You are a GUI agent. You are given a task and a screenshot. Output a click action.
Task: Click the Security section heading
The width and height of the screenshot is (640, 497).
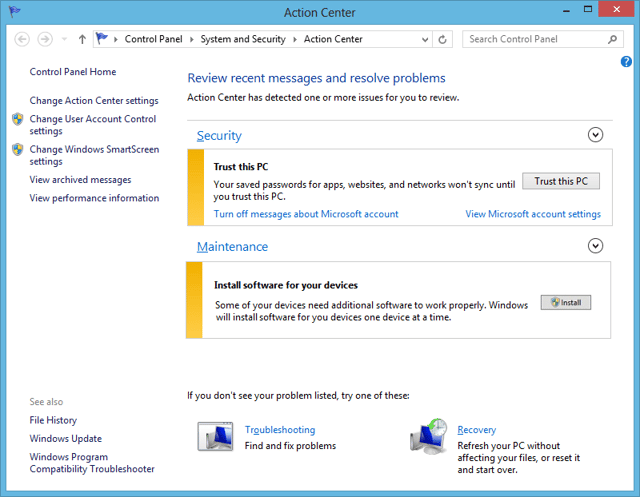pos(219,135)
